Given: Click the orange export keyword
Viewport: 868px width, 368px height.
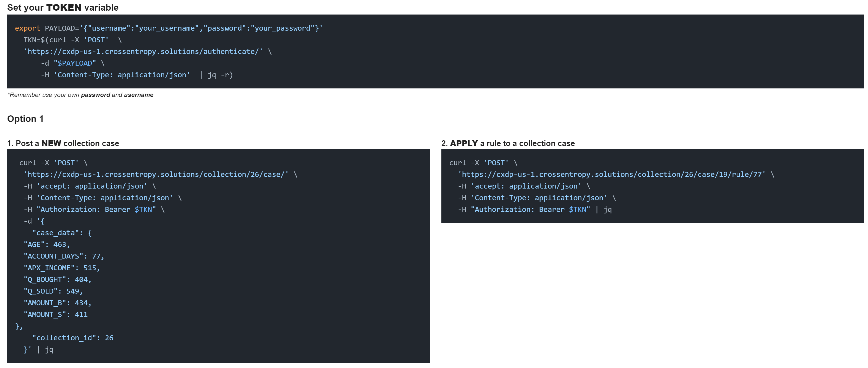Looking at the screenshot, I should [27, 28].
